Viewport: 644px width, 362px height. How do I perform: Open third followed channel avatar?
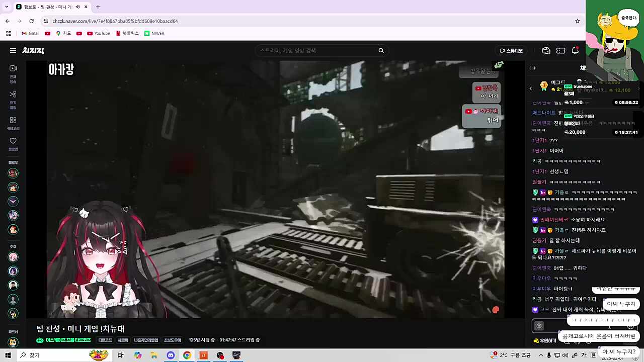pyautogui.click(x=13, y=201)
